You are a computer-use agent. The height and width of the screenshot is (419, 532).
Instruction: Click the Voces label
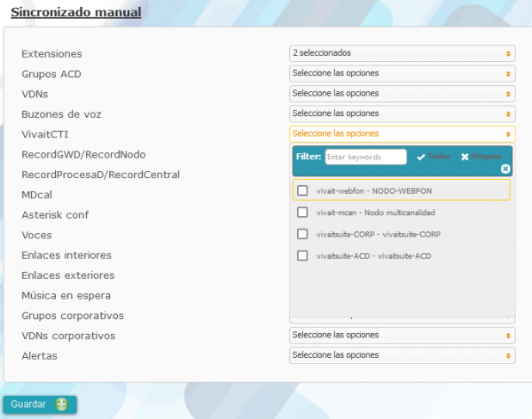(x=36, y=235)
